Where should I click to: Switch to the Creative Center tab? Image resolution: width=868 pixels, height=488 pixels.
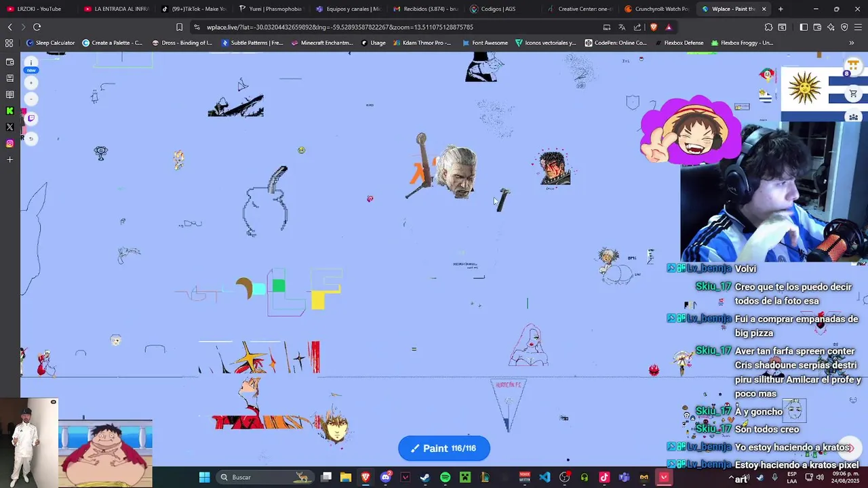click(580, 9)
